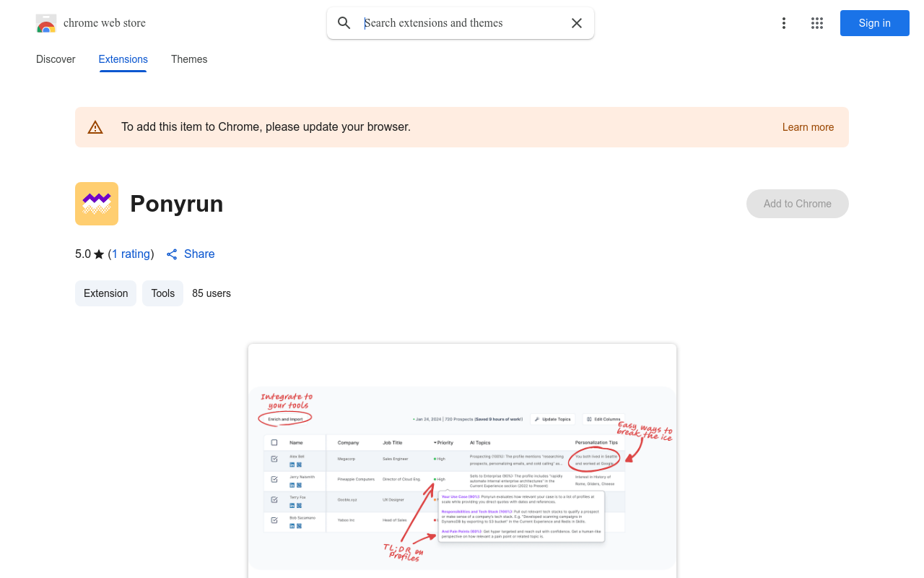Switch to the Themes tab
The width and height of the screenshot is (924, 578).
(x=189, y=59)
